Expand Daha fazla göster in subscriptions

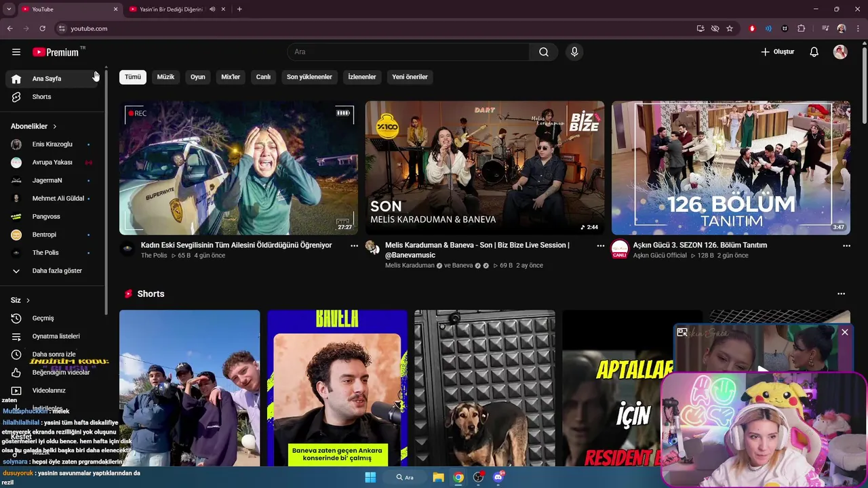click(52, 270)
